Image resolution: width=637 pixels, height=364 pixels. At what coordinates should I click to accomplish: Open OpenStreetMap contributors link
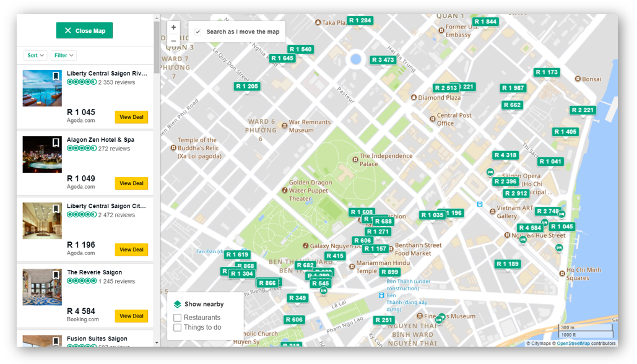(x=573, y=344)
